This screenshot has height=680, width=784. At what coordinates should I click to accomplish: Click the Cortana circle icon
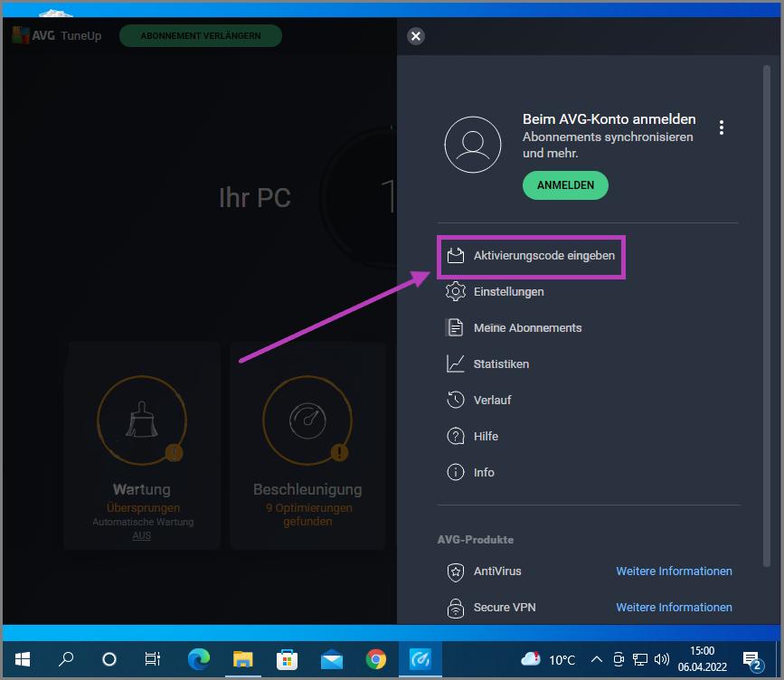point(109,659)
